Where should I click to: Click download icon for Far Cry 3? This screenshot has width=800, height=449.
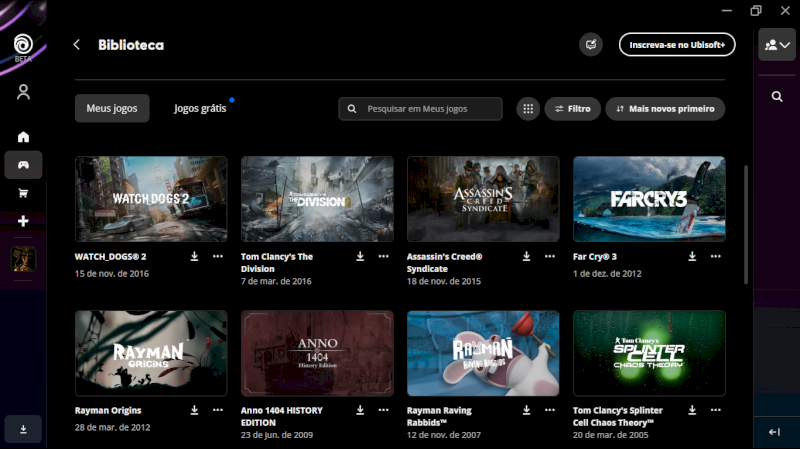[x=692, y=256]
